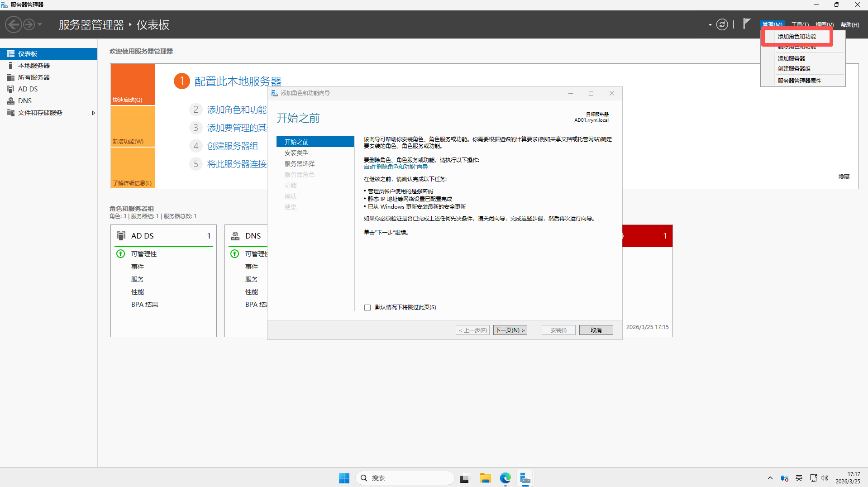Open File Explorer from taskbar

(485, 478)
